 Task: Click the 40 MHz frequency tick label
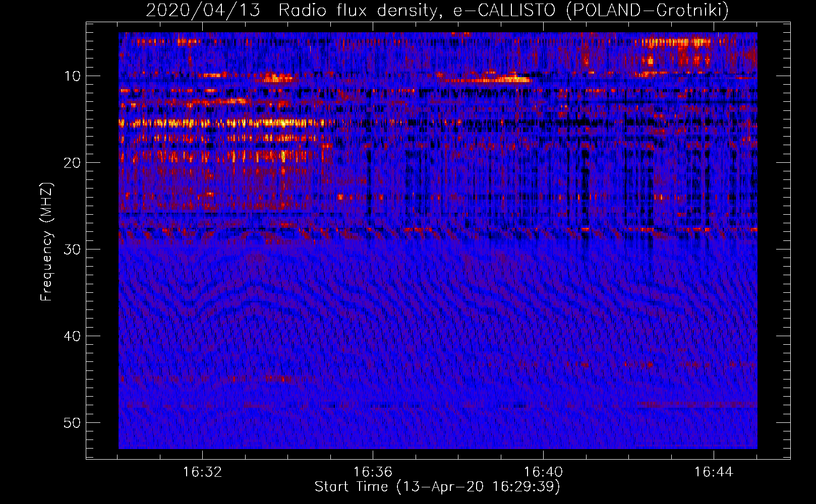click(x=73, y=336)
